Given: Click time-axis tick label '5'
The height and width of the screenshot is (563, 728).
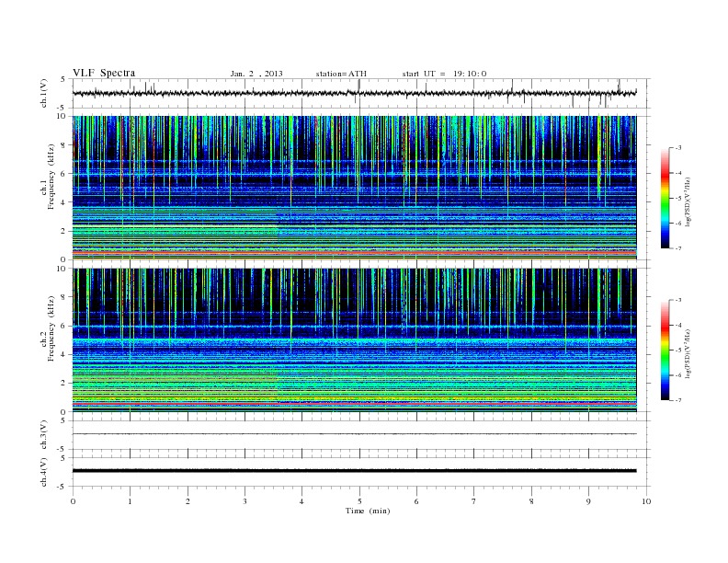Looking at the screenshot, I should (359, 501).
